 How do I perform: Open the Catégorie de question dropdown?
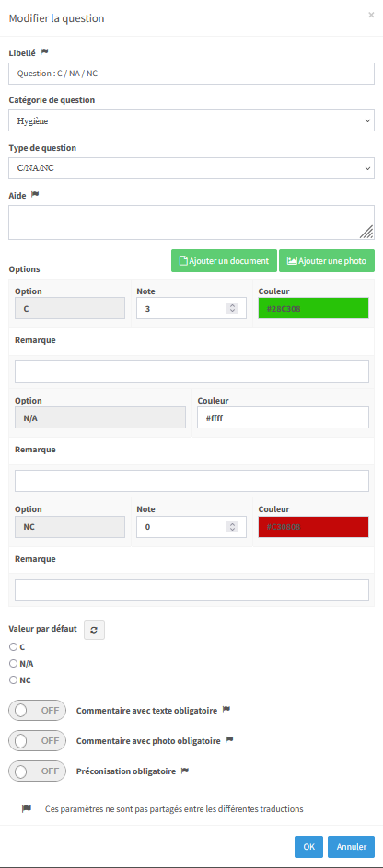click(x=191, y=120)
